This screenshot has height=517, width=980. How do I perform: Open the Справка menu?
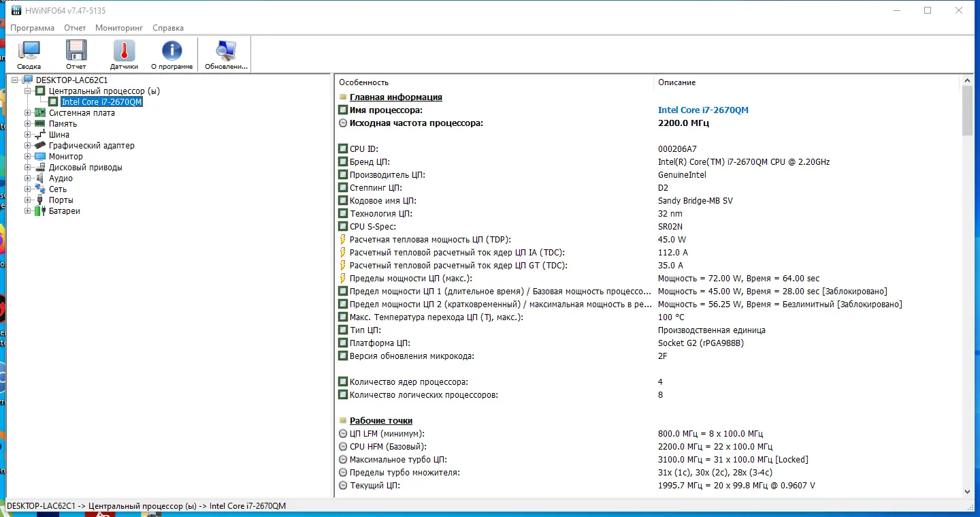click(168, 28)
